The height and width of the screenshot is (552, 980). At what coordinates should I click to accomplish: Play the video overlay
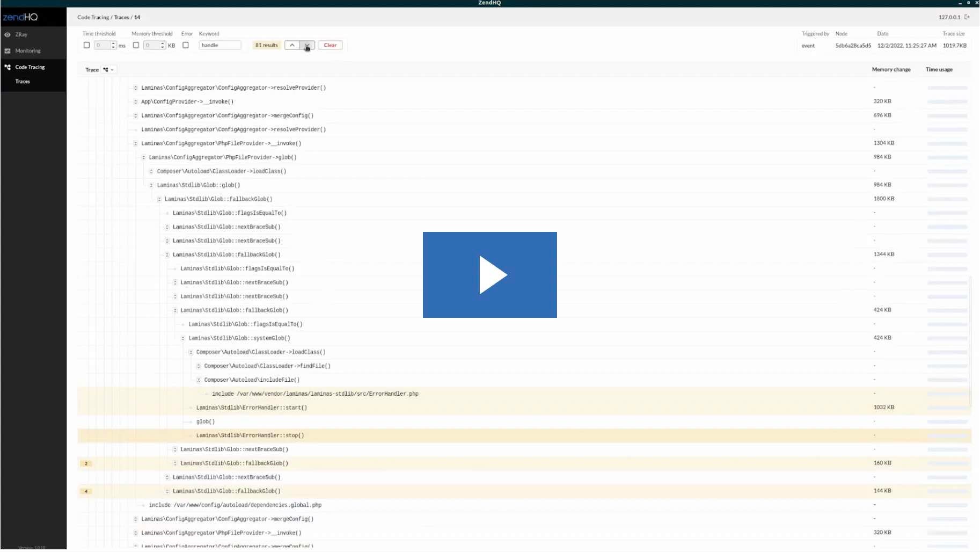coord(489,275)
